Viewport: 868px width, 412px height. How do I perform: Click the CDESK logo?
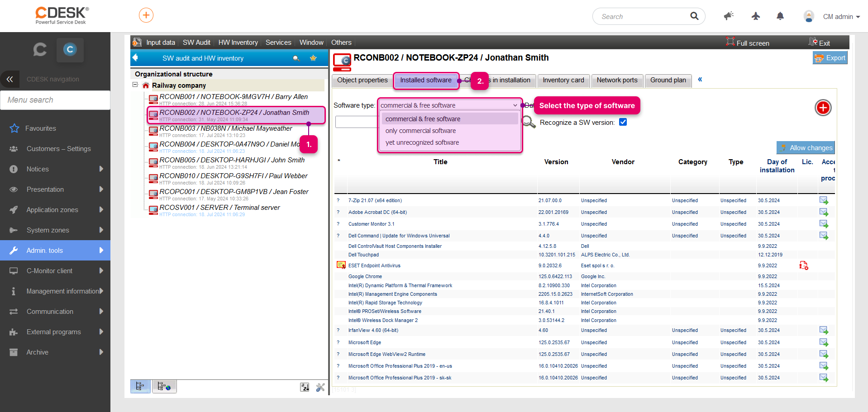[x=62, y=15]
